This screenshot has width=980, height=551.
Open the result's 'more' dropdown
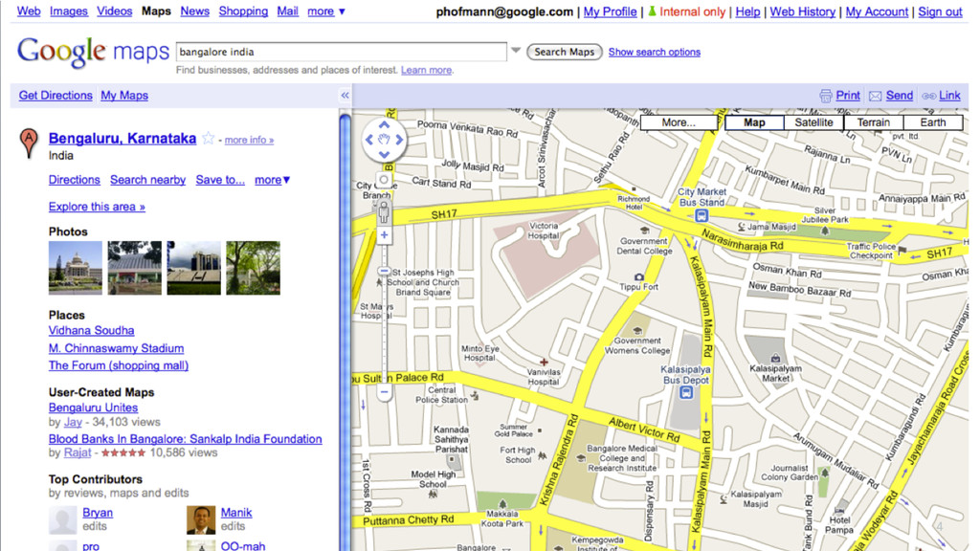[x=273, y=180]
